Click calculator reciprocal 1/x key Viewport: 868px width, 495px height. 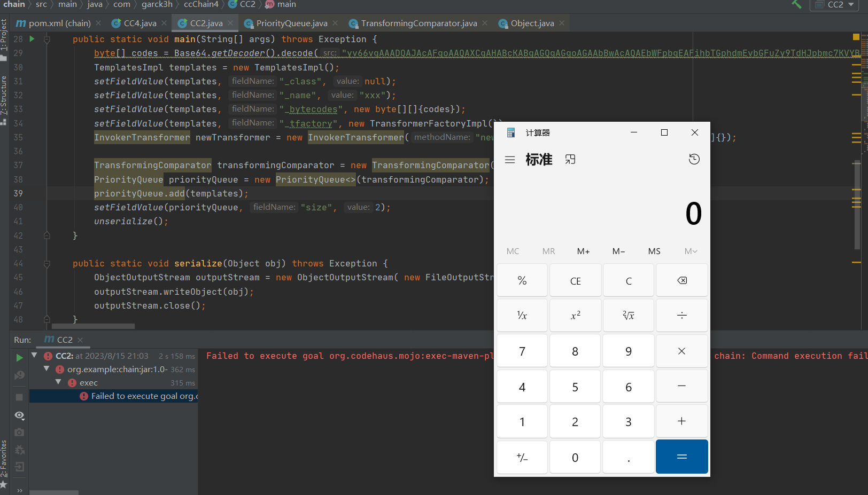pos(522,316)
